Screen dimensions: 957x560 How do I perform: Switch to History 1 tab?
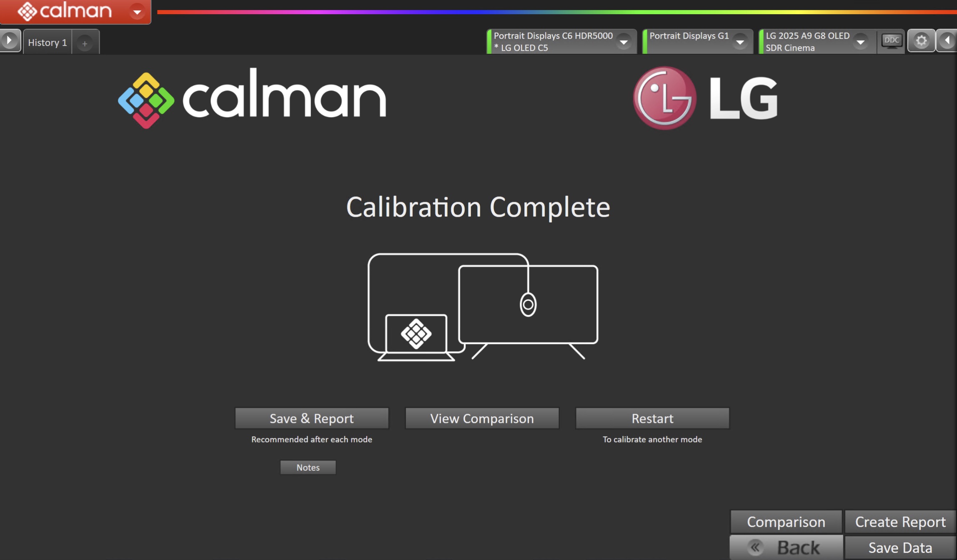[48, 42]
